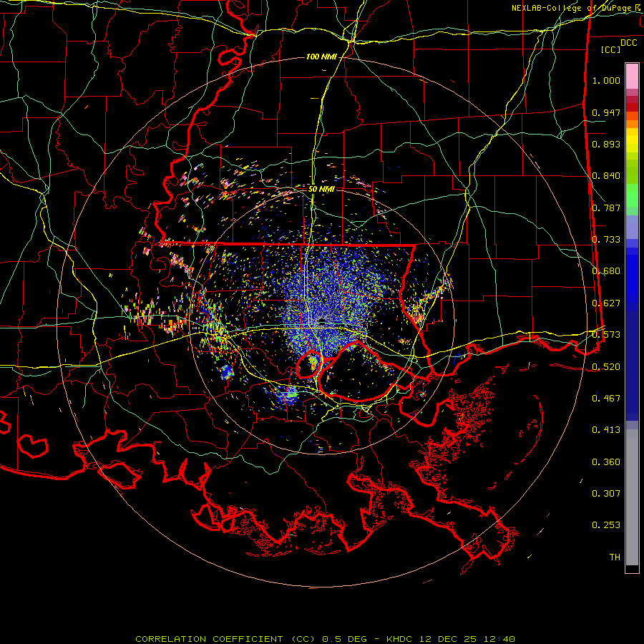Click the 0.680 value on the color scale
This screenshot has height=644, width=644.
pyautogui.click(x=606, y=271)
